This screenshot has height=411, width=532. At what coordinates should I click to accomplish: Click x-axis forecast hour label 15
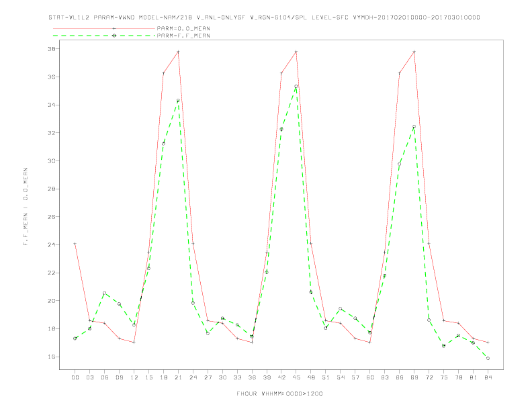point(149,377)
